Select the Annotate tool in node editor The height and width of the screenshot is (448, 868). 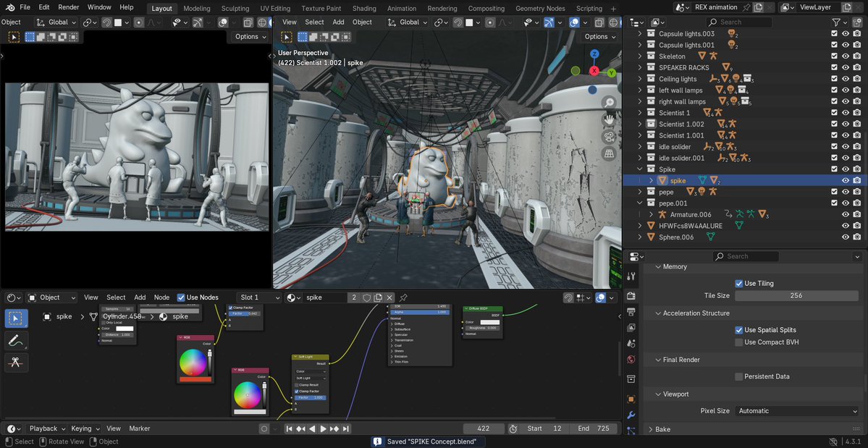(x=17, y=340)
